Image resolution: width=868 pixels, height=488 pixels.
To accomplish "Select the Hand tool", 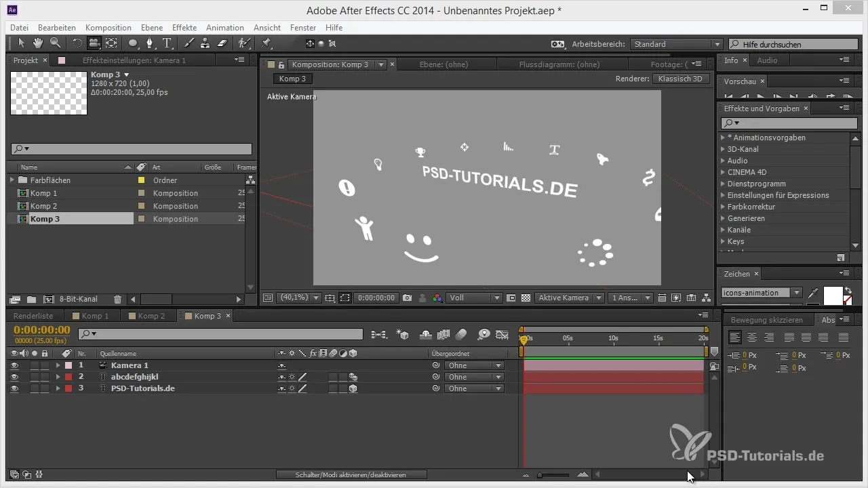I will [x=38, y=43].
